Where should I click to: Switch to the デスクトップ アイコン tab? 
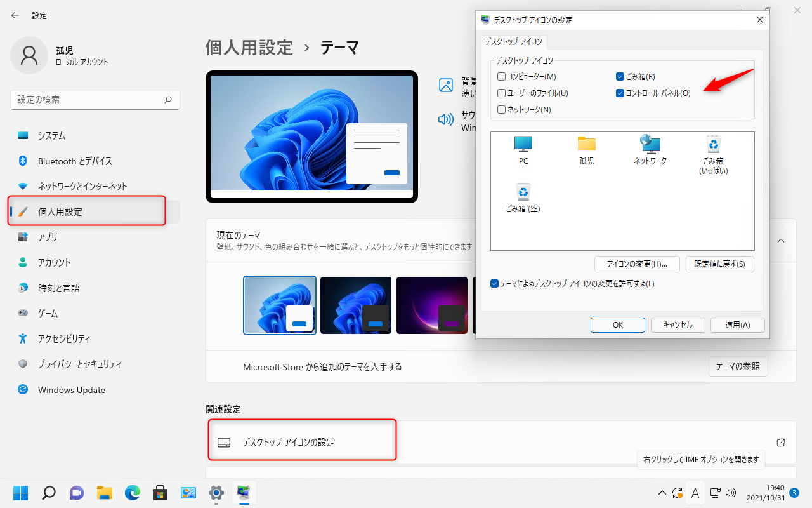coord(514,42)
